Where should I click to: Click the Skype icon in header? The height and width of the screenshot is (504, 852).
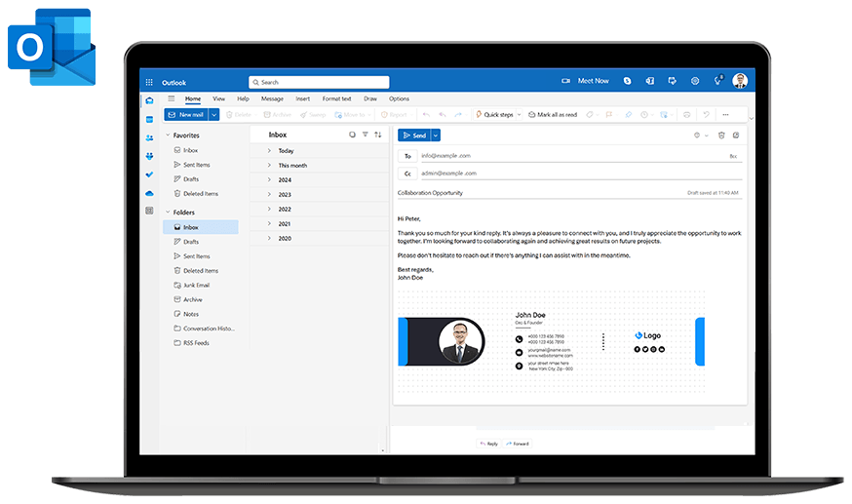tap(627, 81)
